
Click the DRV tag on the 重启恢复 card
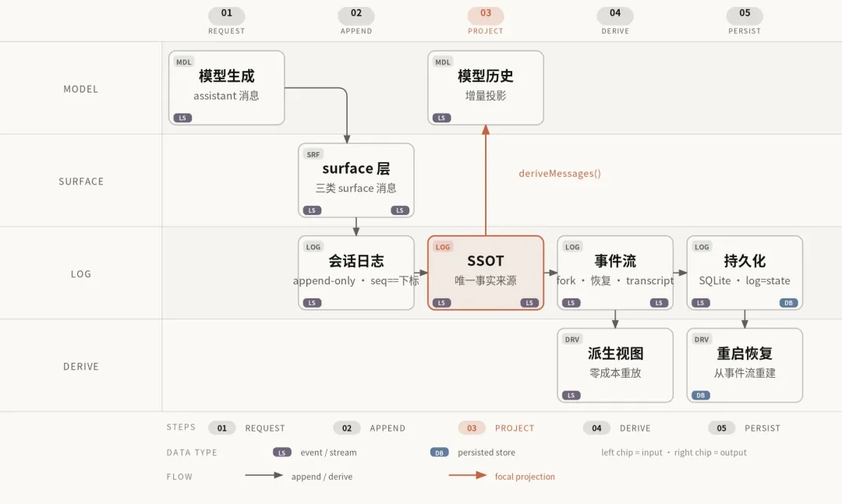click(x=702, y=339)
